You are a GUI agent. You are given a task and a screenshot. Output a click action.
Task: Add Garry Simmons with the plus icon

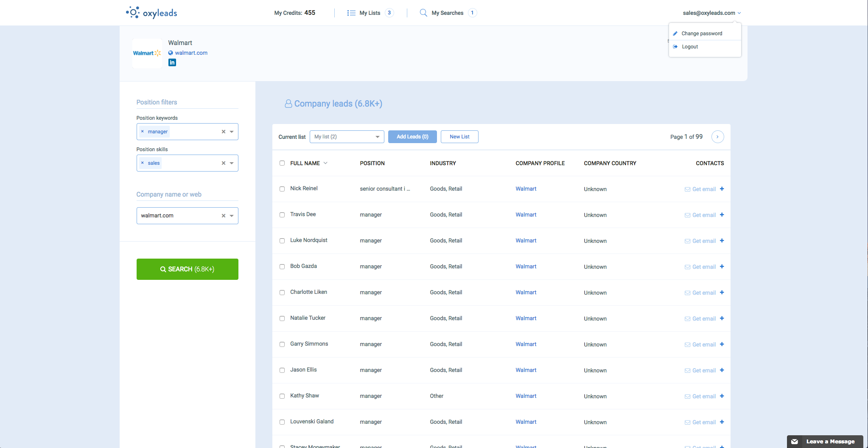pos(722,344)
